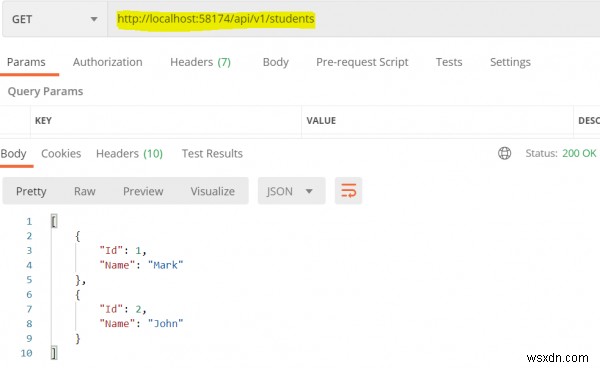Click the VALUE column header
This screenshot has height=368, width=600.
click(x=321, y=121)
